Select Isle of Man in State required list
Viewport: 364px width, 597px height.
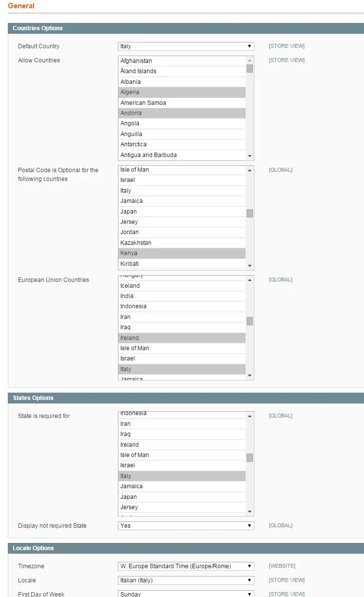point(182,455)
